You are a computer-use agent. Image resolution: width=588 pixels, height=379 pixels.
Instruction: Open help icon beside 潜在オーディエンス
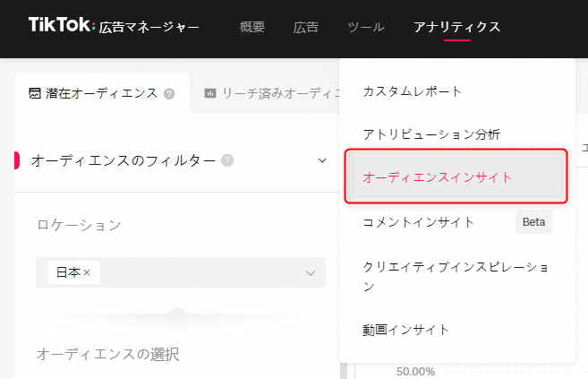[x=170, y=93]
